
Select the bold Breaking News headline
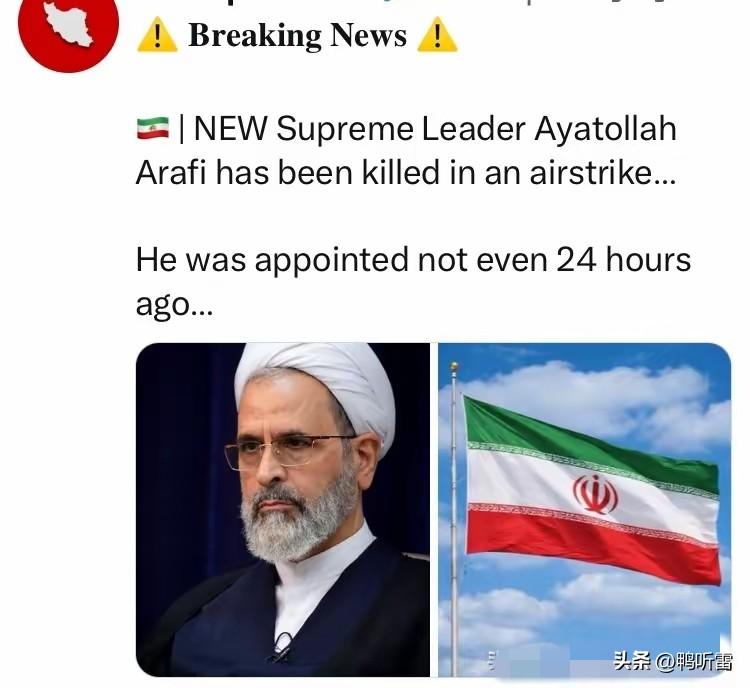pyautogui.click(x=298, y=35)
